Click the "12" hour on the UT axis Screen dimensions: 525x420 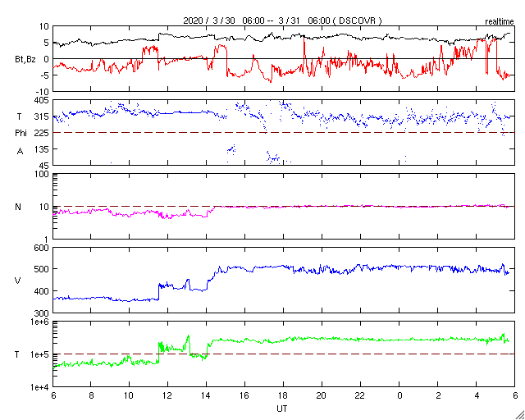167,395
